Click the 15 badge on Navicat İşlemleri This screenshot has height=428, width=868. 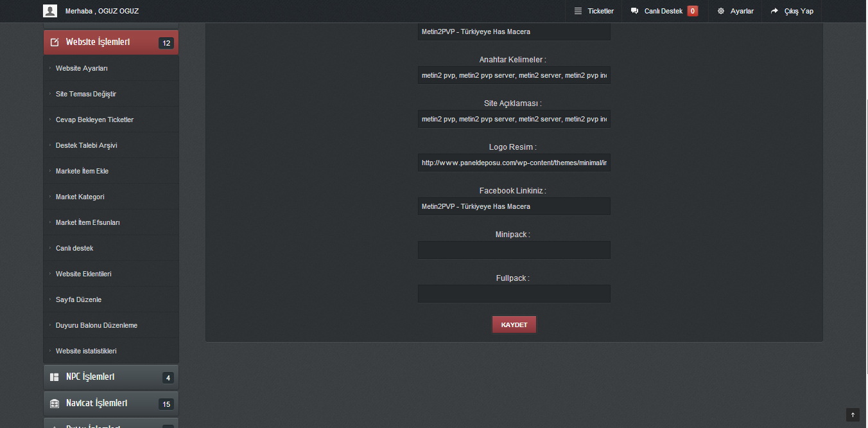point(166,404)
